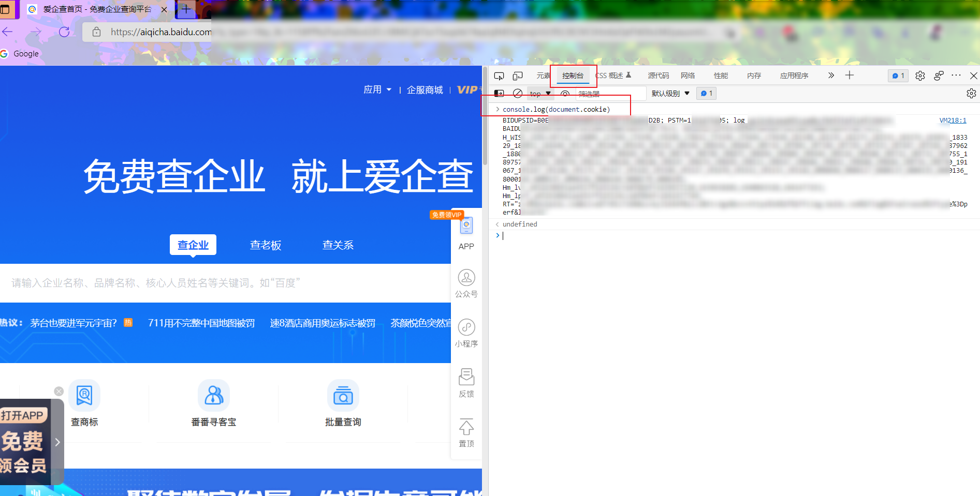Open hot topic 速8酒店商用奥运标志被罚
The width and height of the screenshot is (980, 496).
[323, 323]
